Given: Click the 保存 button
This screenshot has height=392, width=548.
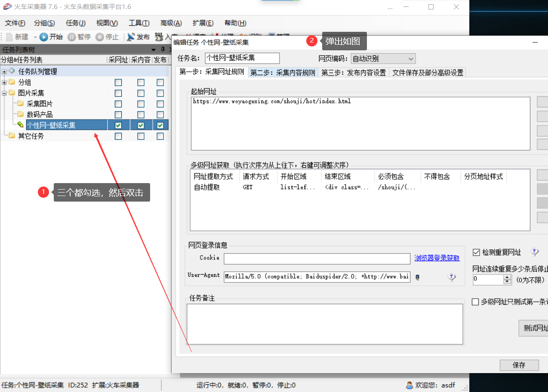Looking at the screenshot, I should pyautogui.click(x=519, y=365).
